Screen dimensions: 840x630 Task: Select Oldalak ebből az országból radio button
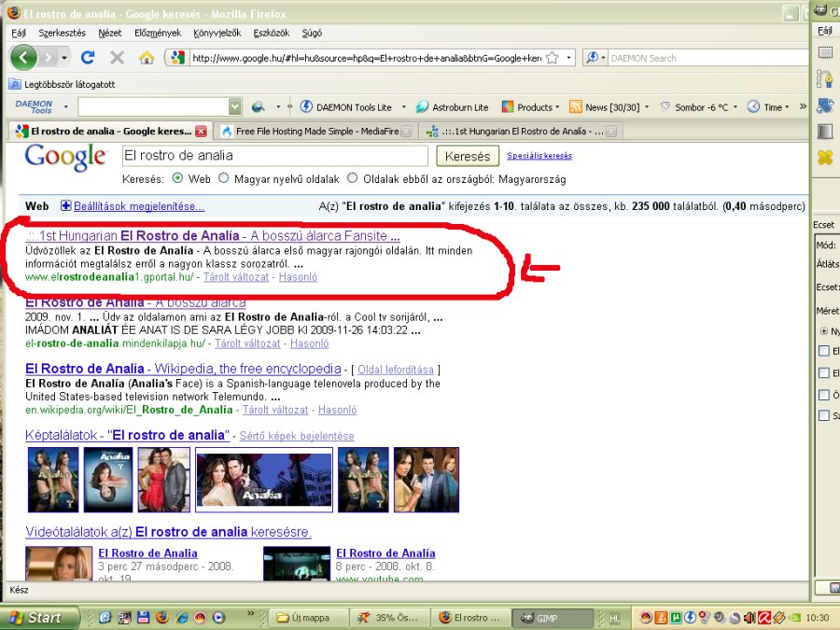[353, 178]
